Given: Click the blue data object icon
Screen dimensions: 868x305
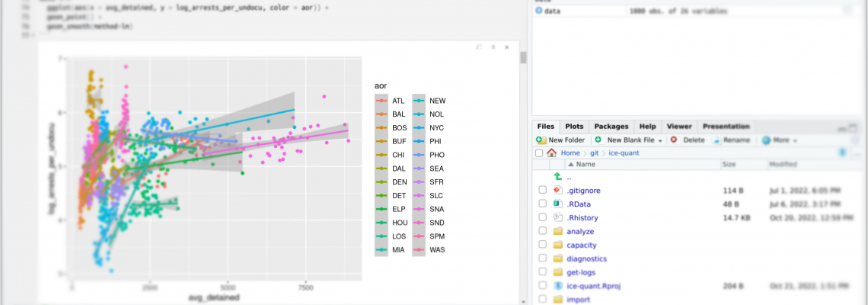Looking at the screenshot, I should (538, 11).
